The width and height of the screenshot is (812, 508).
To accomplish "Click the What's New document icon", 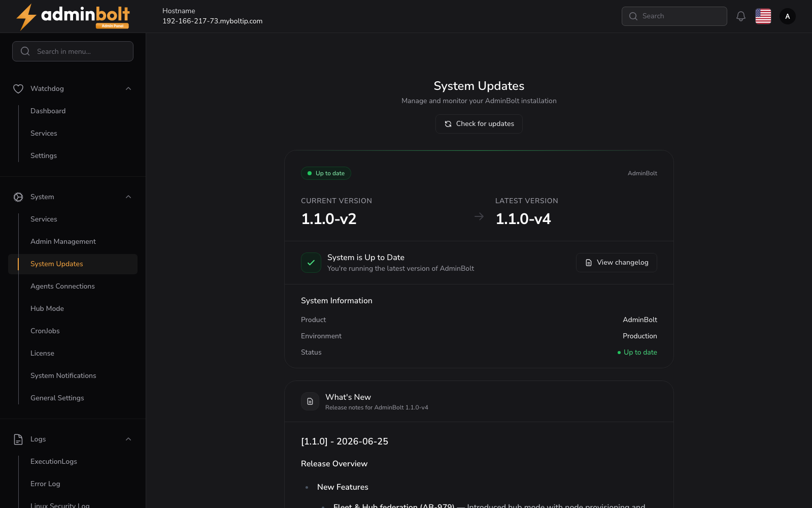I will click(310, 401).
